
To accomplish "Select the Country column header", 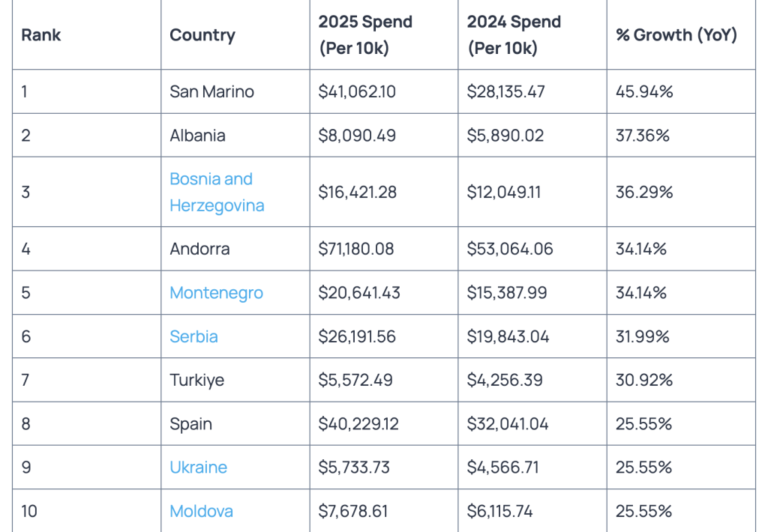I will [x=202, y=35].
